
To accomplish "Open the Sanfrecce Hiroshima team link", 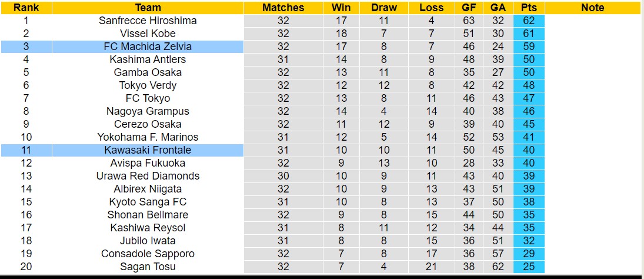I will click(x=148, y=21).
